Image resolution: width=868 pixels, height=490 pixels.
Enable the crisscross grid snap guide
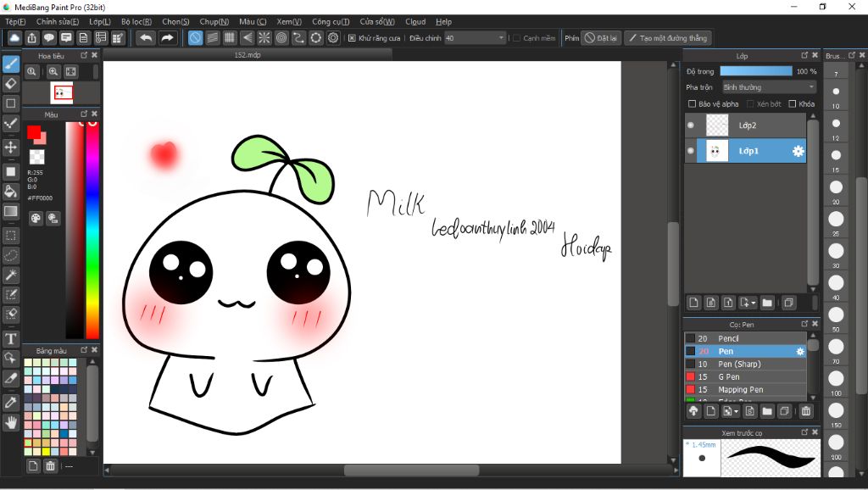[230, 37]
